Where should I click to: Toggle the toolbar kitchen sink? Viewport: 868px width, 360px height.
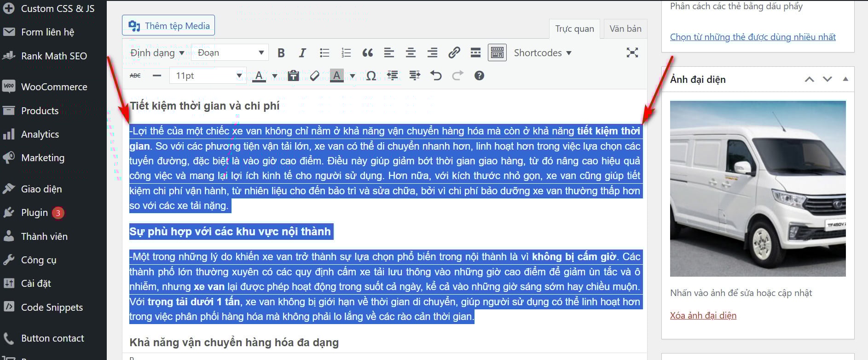coord(497,53)
